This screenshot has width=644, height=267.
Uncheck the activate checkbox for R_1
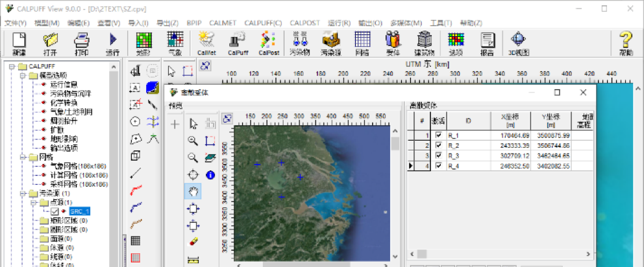pos(438,135)
